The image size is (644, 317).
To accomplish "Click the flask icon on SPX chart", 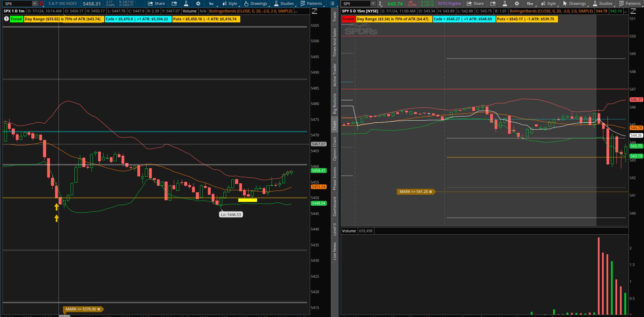I will [186, 3].
